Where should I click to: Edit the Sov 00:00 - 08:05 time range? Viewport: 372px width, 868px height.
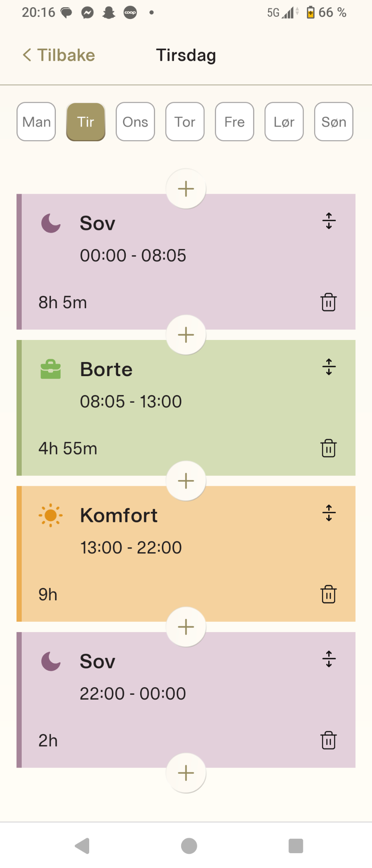[x=133, y=256]
